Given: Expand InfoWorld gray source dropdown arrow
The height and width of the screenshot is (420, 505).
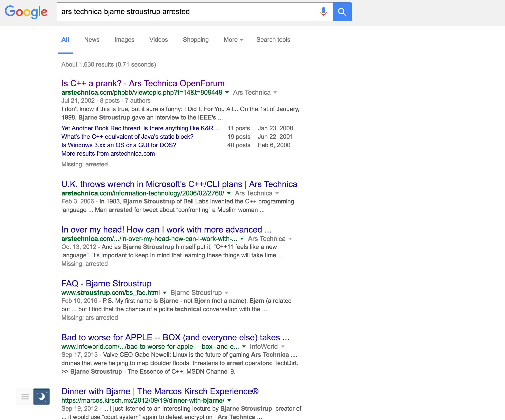Looking at the screenshot, I should 283,346.
